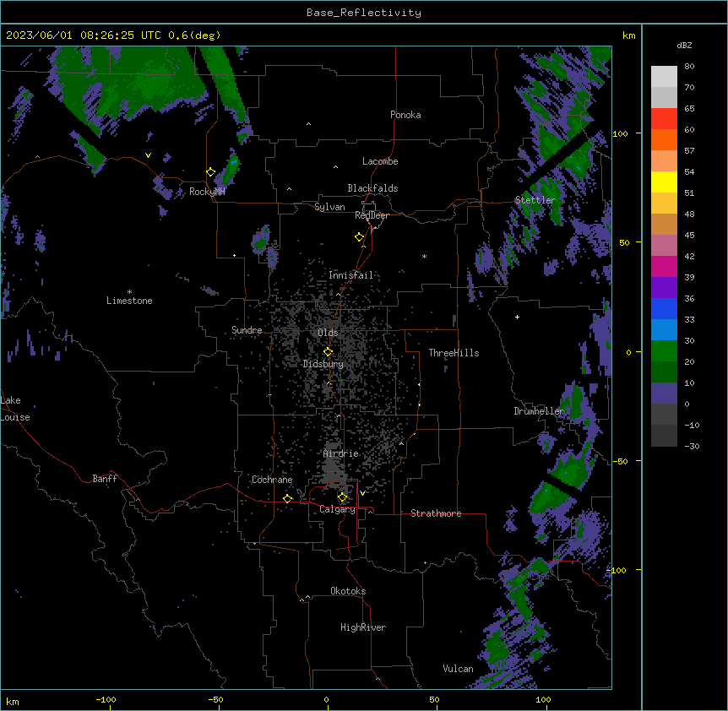Viewport: 728px width, 711px height.
Task: Click the Cochrane town label
Action: coord(272,480)
